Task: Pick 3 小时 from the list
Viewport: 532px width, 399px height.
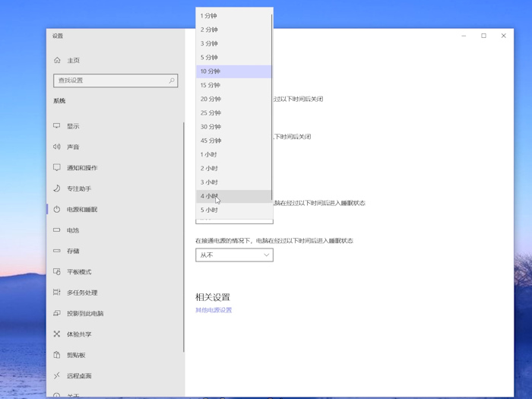Action: (x=234, y=182)
